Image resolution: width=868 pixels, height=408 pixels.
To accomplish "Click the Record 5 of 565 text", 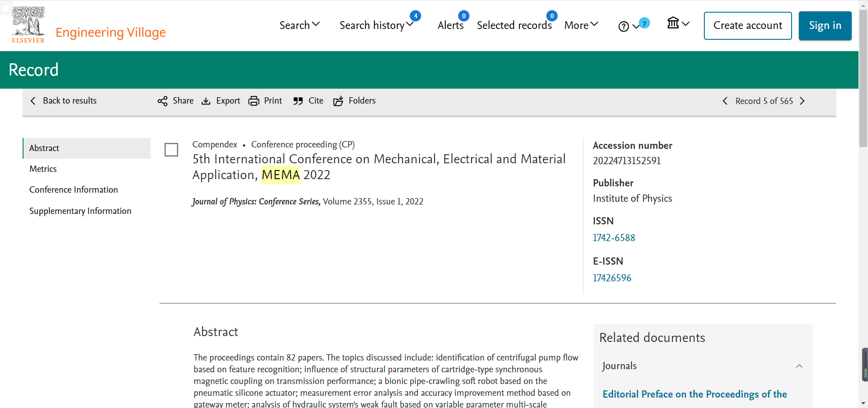I will tap(764, 101).
